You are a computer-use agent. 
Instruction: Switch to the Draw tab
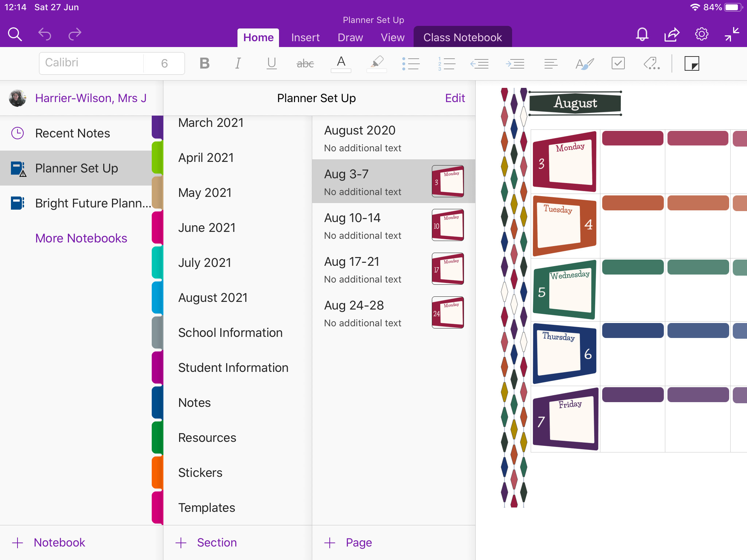point(351,36)
